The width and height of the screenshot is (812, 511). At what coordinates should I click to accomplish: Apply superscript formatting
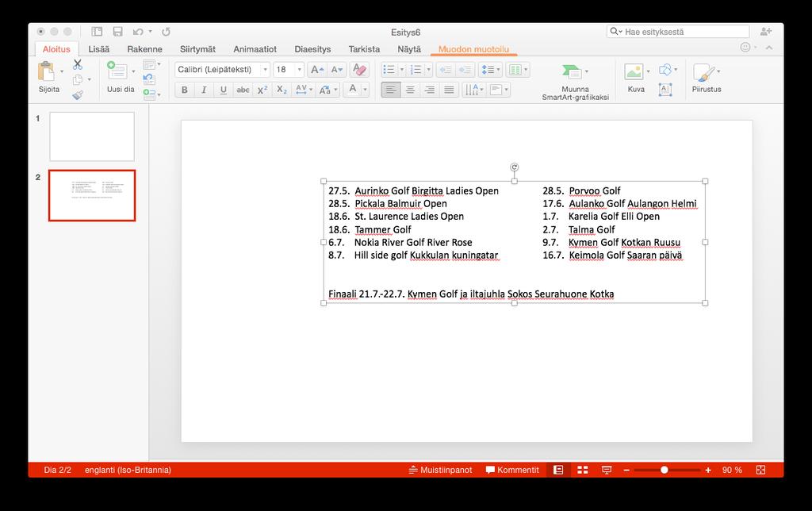(x=262, y=90)
